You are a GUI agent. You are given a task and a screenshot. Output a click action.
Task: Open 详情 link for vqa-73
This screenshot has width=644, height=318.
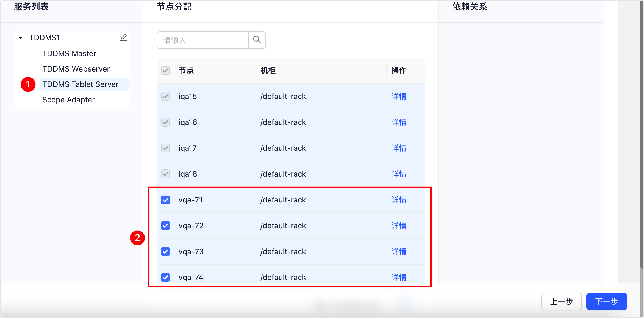pyautogui.click(x=399, y=251)
